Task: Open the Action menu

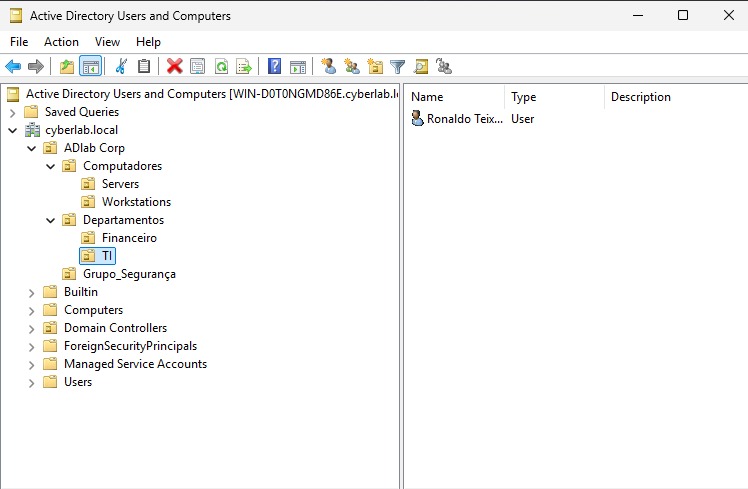Action: (61, 42)
